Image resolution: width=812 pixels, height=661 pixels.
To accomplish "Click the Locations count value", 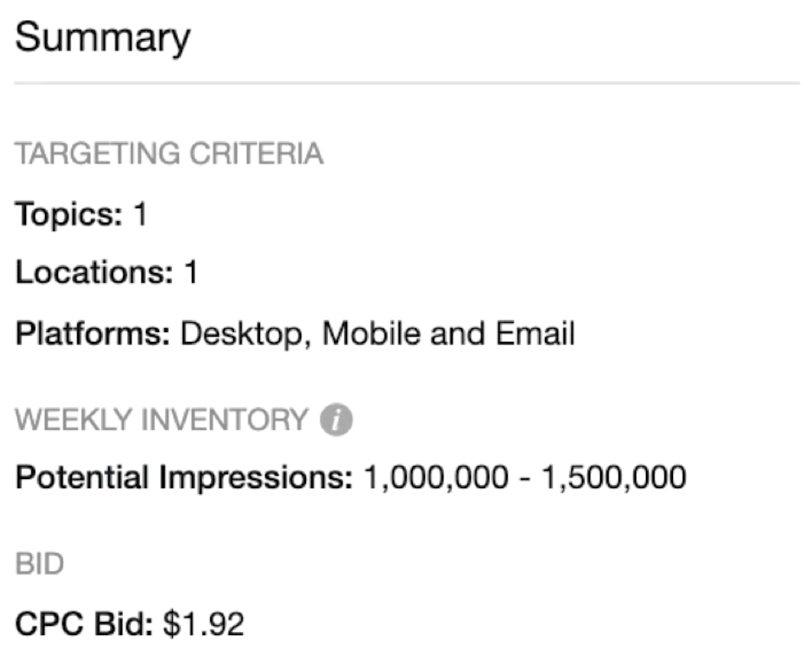I will [x=192, y=272].
